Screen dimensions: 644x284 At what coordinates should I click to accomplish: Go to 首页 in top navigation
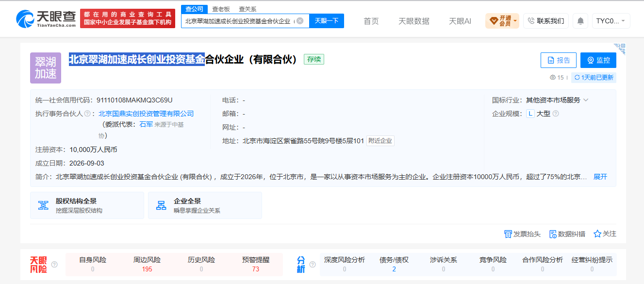click(371, 21)
